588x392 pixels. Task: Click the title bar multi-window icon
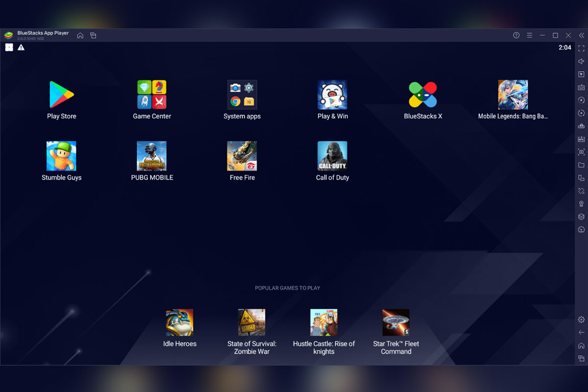[x=93, y=35]
